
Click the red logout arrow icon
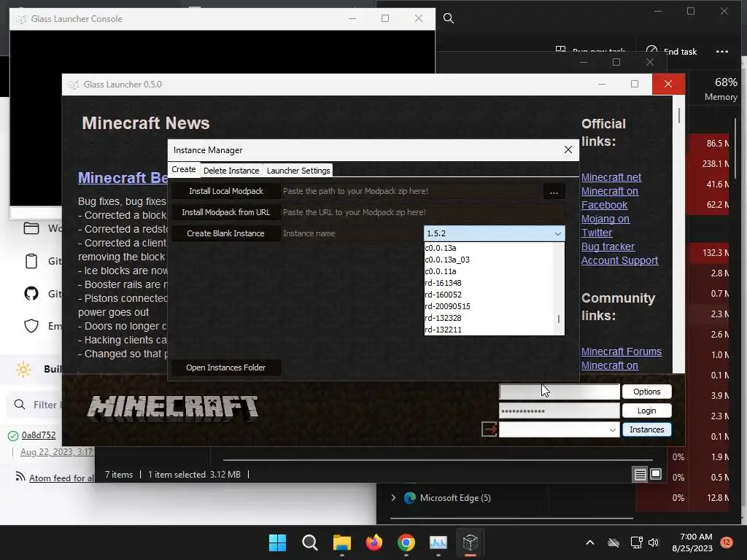(x=489, y=429)
